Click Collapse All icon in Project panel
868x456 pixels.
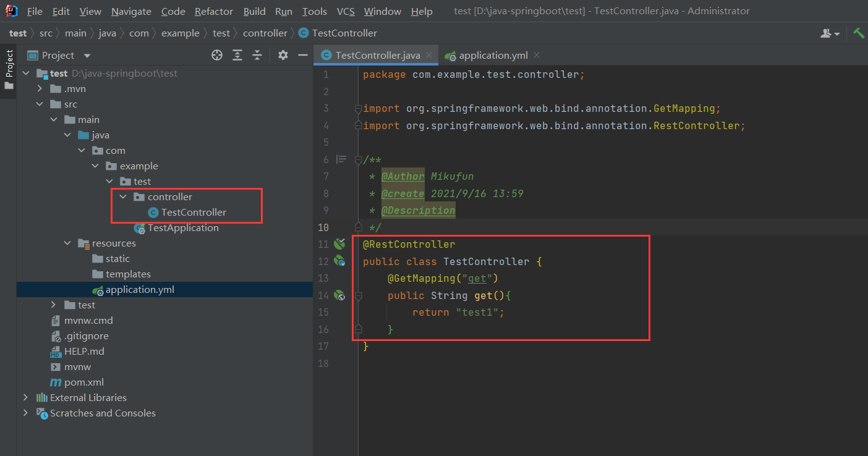257,55
